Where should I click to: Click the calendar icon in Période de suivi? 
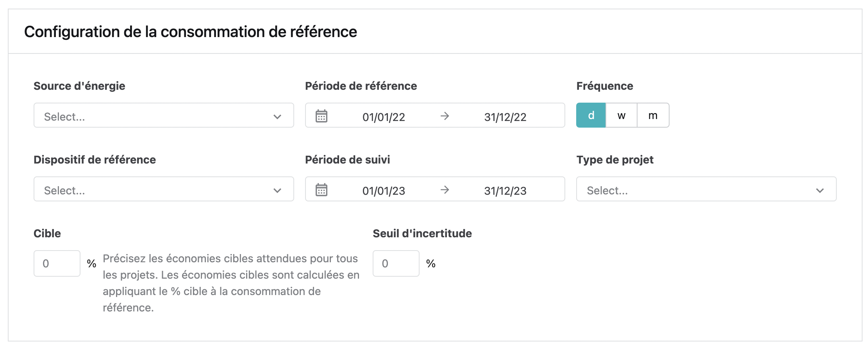tap(321, 190)
